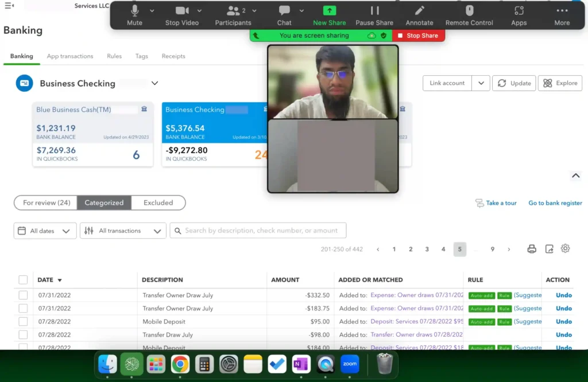The width and height of the screenshot is (588, 382).
Task: Check the -$183.75 Transfer Owner Draw row
Action: pos(23,308)
